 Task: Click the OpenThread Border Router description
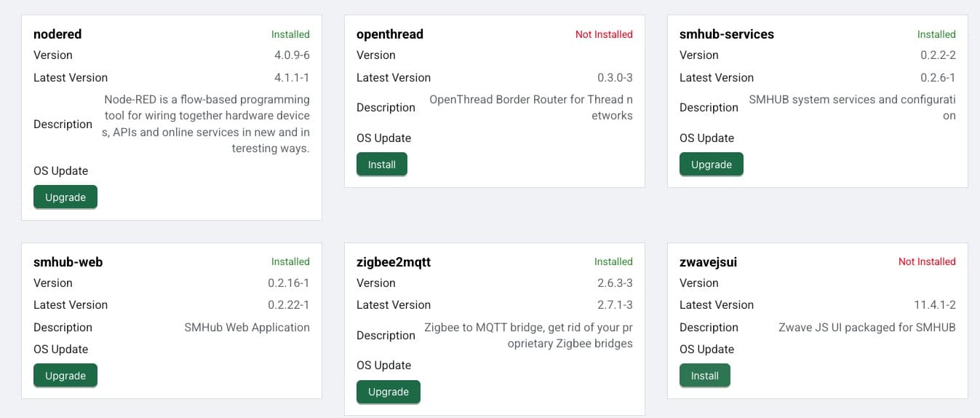click(531, 107)
